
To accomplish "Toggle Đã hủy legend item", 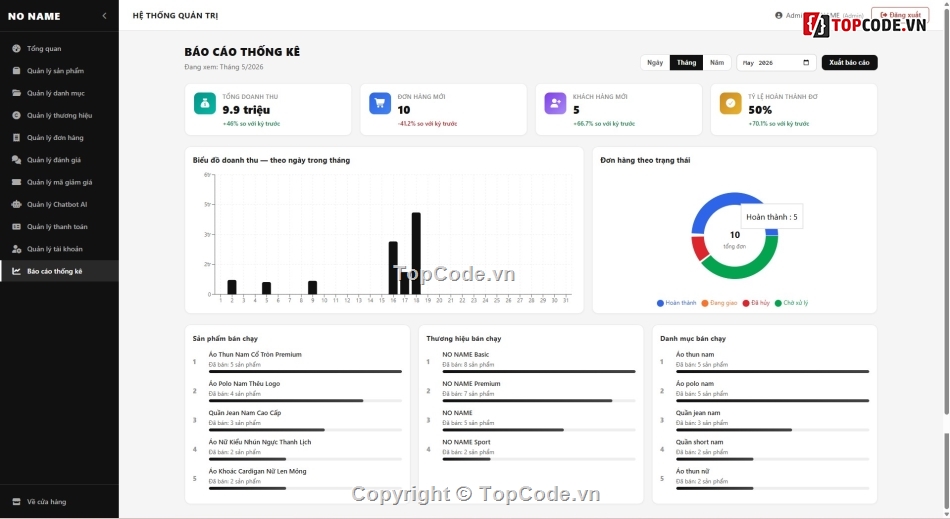I will [756, 303].
